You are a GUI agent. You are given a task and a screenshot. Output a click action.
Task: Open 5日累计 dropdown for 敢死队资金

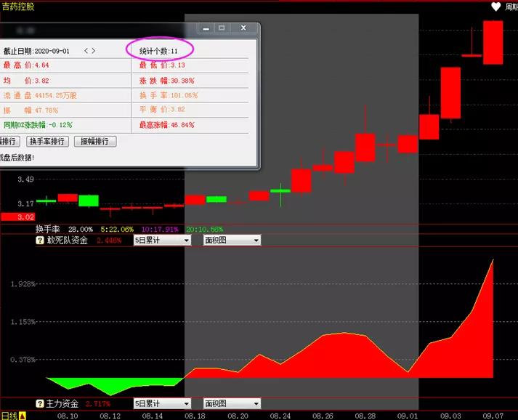click(162, 241)
